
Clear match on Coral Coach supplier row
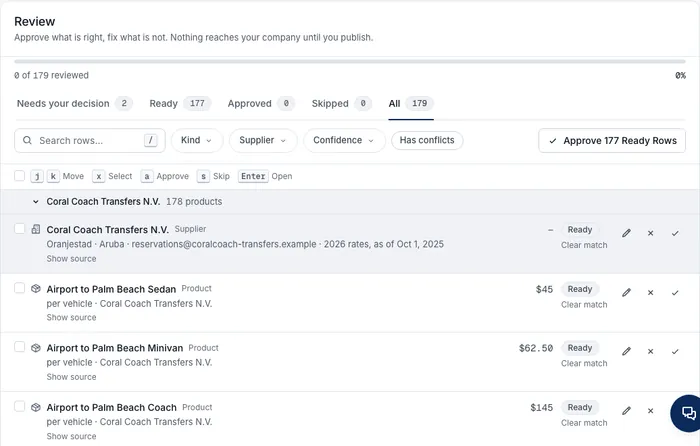[x=584, y=245]
